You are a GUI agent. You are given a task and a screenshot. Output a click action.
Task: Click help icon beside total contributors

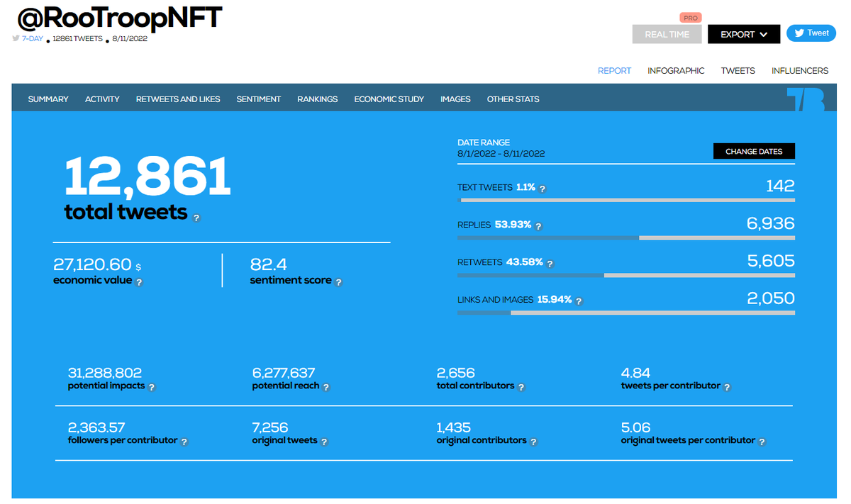[521, 387]
